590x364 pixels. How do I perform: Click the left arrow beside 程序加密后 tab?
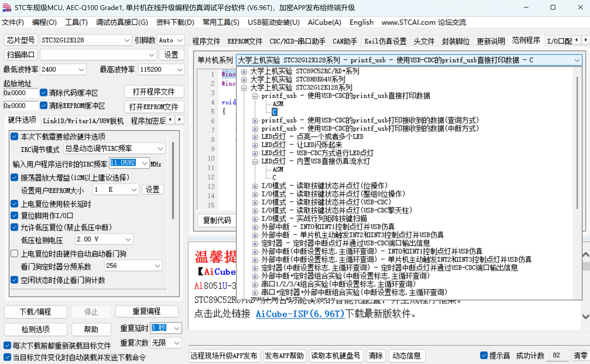pos(170,120)
